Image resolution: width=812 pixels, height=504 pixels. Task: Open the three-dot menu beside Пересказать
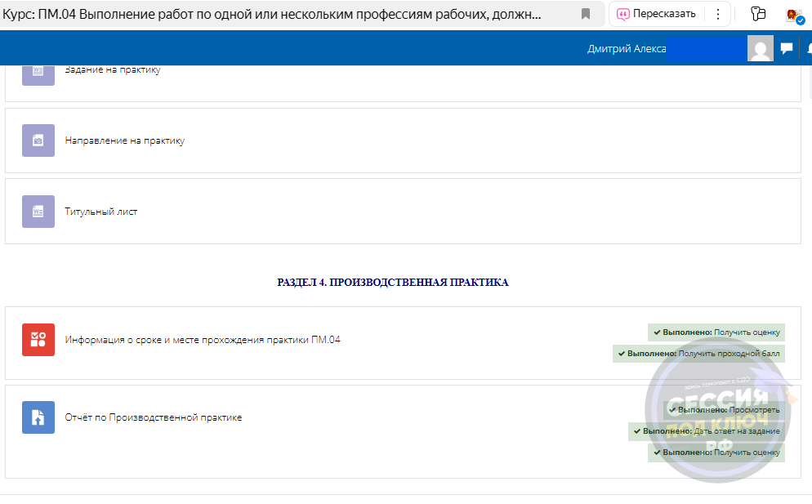pyautogui.click(x=717, y=14)
